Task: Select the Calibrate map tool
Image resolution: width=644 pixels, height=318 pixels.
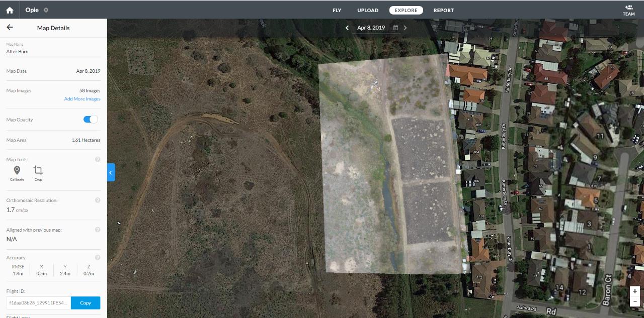Action: click(17, 173)
